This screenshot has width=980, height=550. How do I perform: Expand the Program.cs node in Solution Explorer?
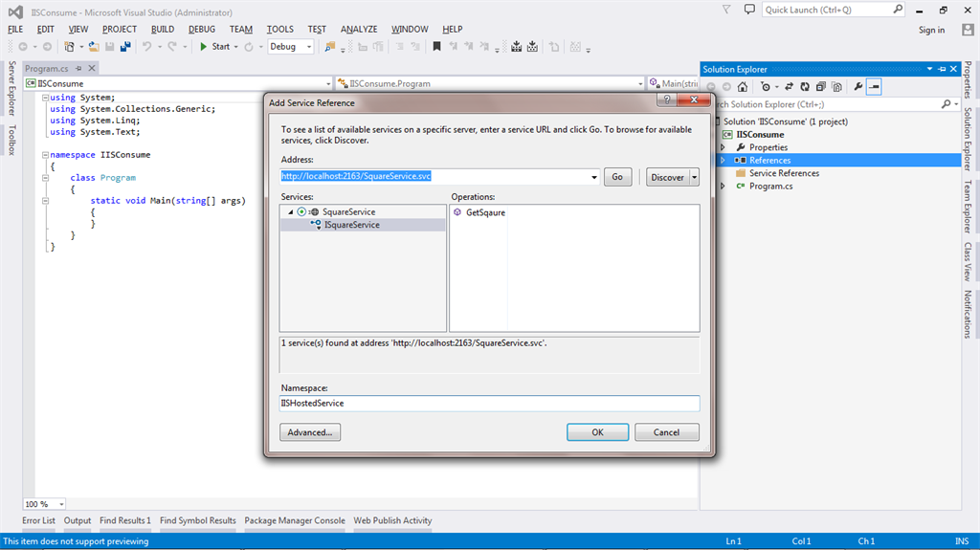[x=723, y=187]
